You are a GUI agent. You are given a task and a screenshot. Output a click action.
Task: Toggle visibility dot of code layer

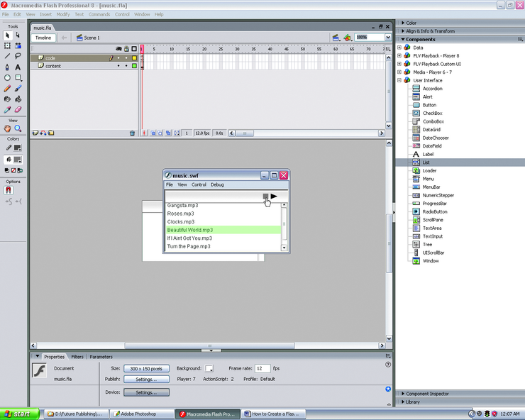point(118,58)
